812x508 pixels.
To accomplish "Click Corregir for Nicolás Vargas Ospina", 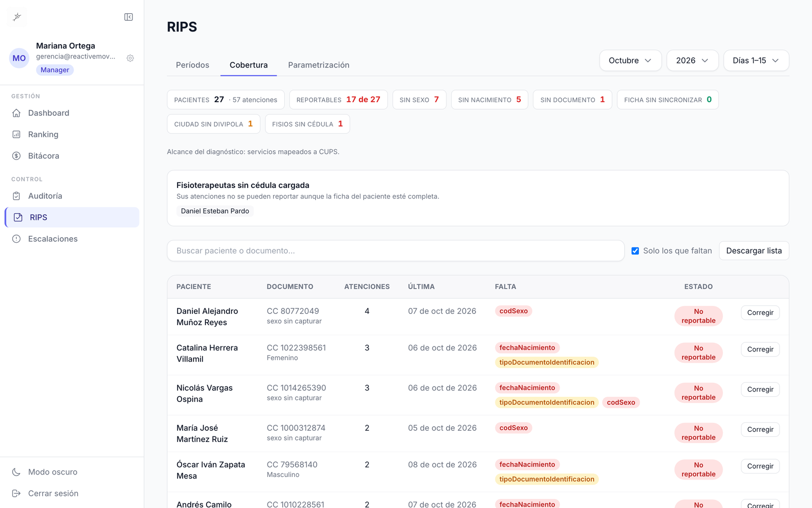I will click(x=760, y=390).
